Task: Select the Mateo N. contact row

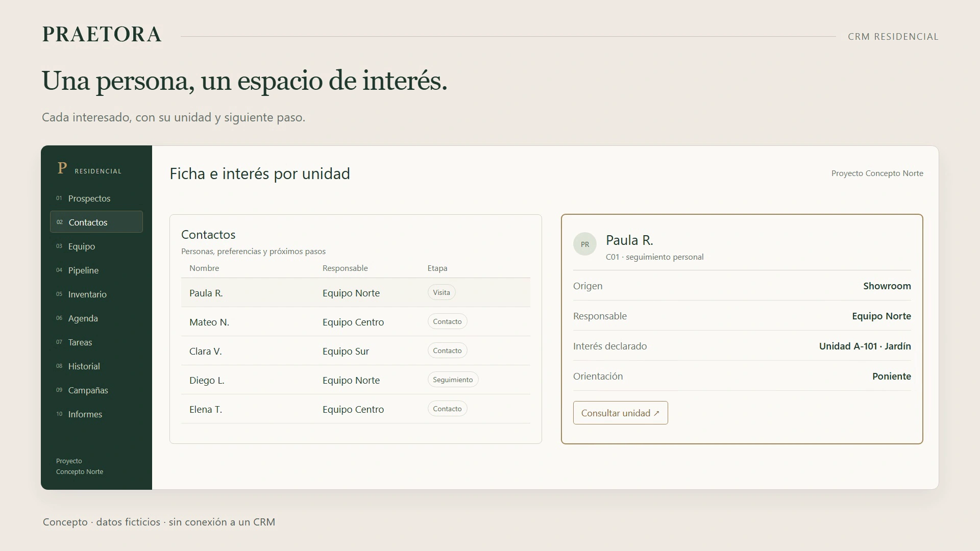Action: (356, 321)
